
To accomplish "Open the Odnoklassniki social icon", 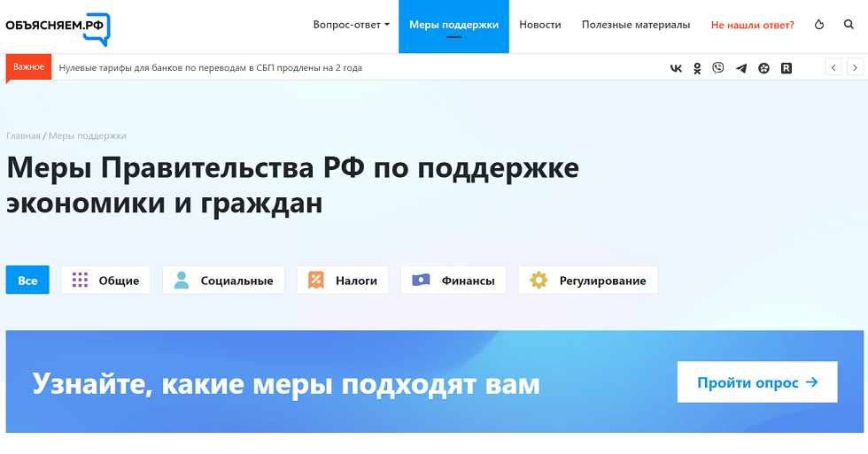I will pos(697,68).
